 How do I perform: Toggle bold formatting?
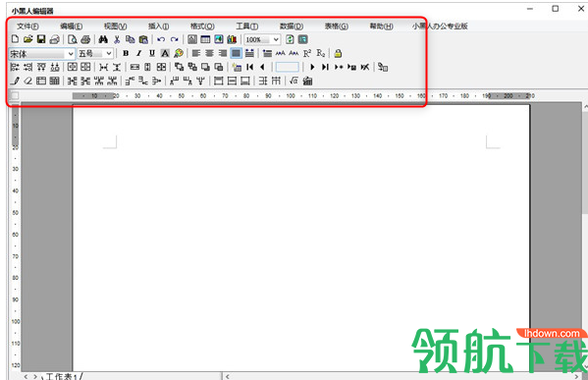[126, 53]
